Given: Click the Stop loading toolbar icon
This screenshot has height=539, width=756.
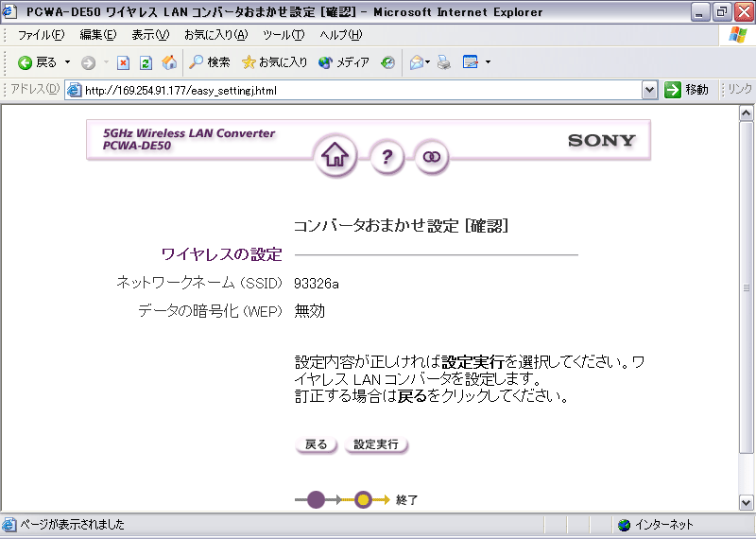Looking at the screenshot, I should (x=124, y=62).
